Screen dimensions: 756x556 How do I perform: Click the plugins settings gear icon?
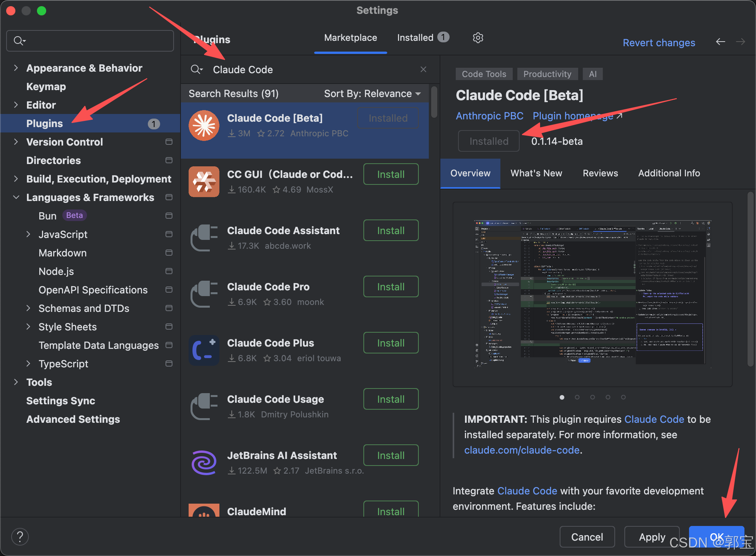click(478, 38)
